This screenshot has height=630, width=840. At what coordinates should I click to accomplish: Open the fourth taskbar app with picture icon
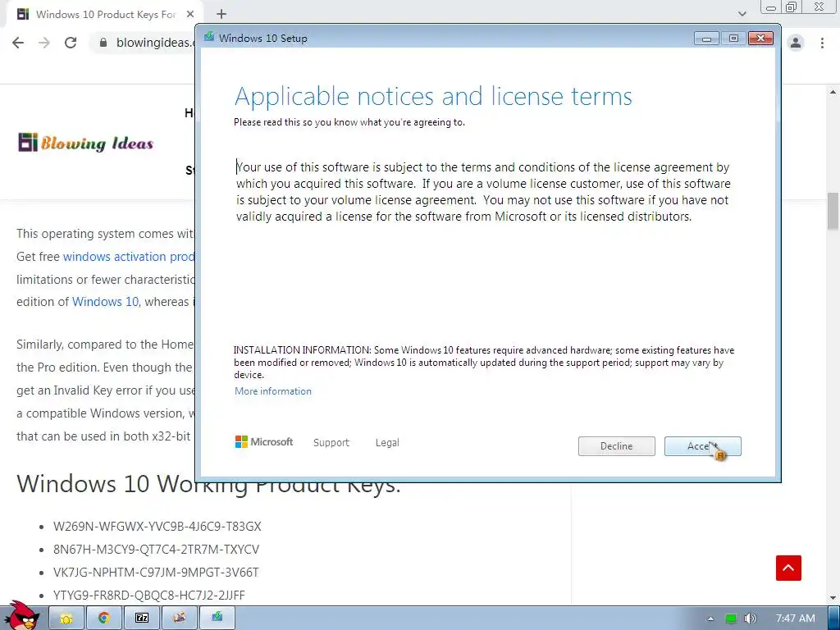coord(179,619)
